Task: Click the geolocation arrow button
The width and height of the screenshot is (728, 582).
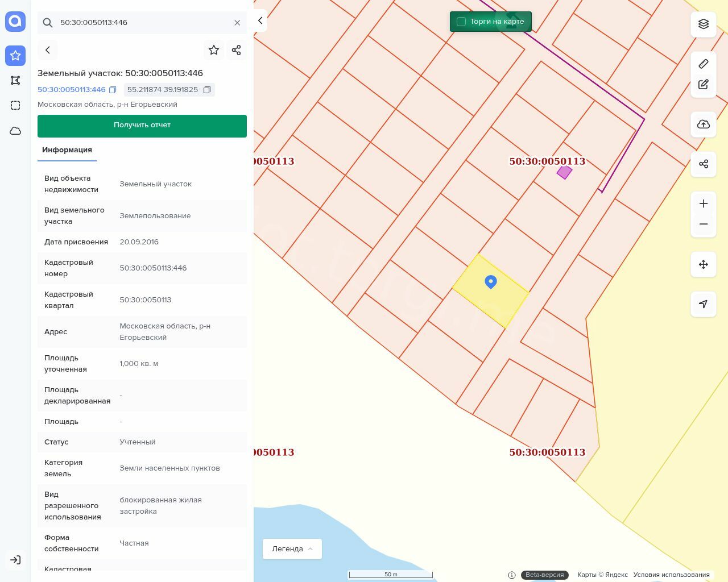Action: (703, 304)
